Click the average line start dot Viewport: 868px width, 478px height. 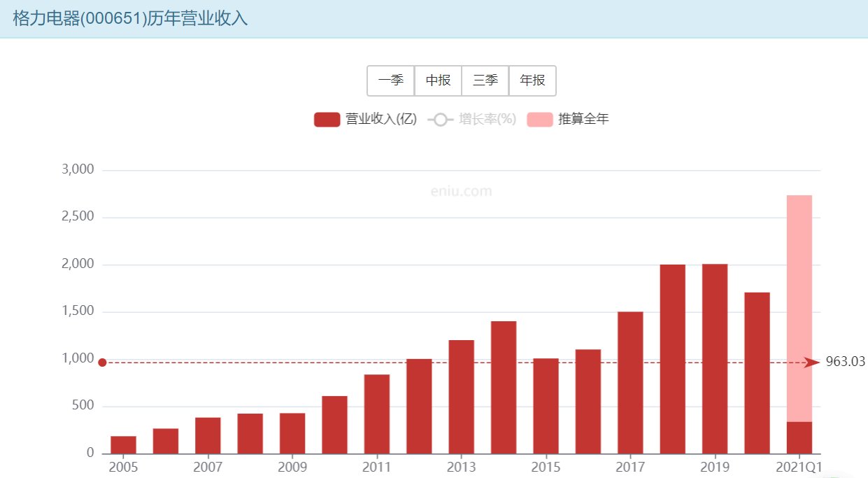pos(102,363)
